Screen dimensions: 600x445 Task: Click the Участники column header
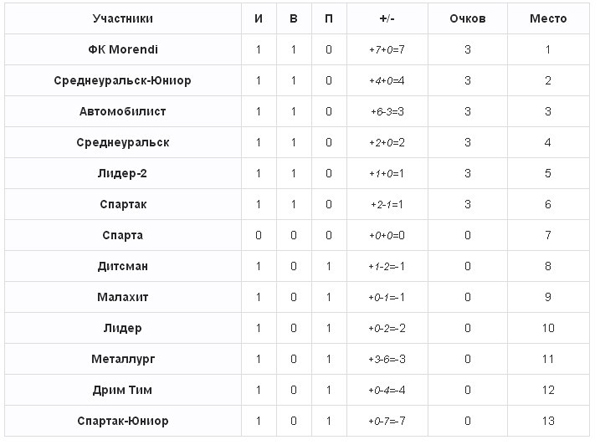(122, 18)
